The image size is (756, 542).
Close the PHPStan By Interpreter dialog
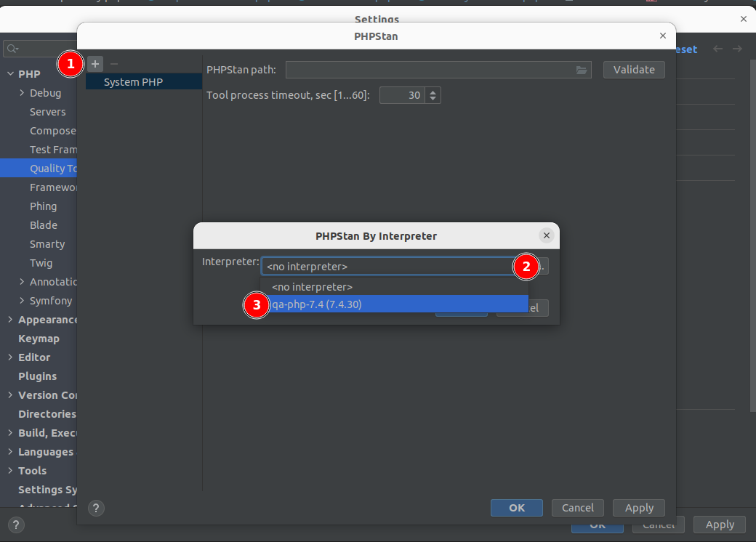(546, 235)
